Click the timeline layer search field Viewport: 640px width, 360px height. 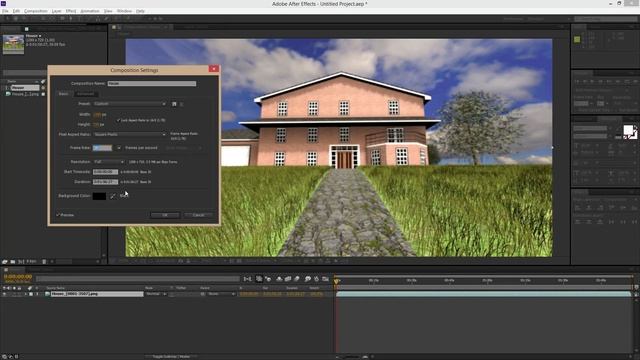[x=138, y=279]
